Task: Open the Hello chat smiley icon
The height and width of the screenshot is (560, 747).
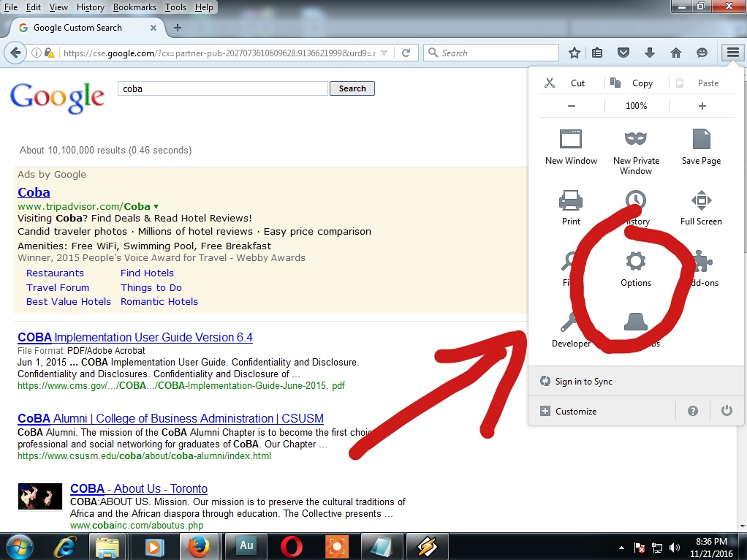Action: [x=702, y=53]
